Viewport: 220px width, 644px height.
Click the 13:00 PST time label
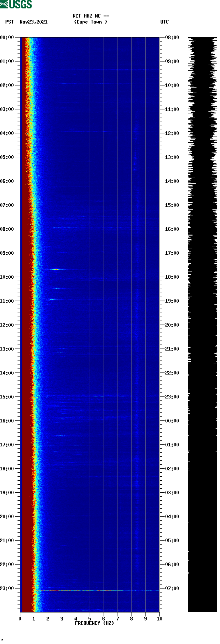click(x=7, y=349)
